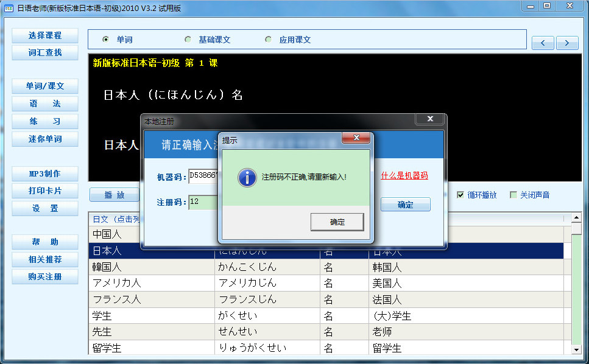The image size is (589, 364).
Task: Click the りゅうがくせい reading cell
Action: coord(267,348)
